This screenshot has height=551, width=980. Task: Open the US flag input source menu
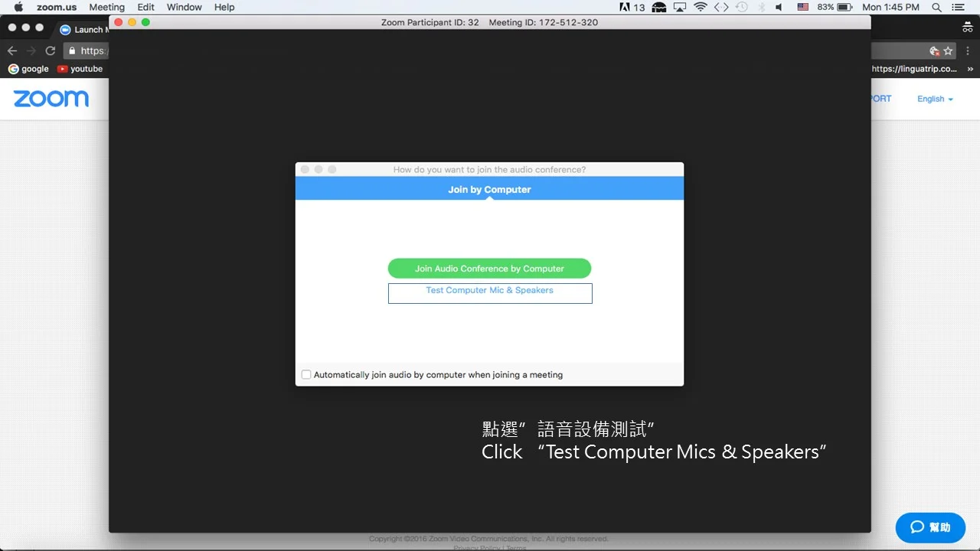point(802,7)
